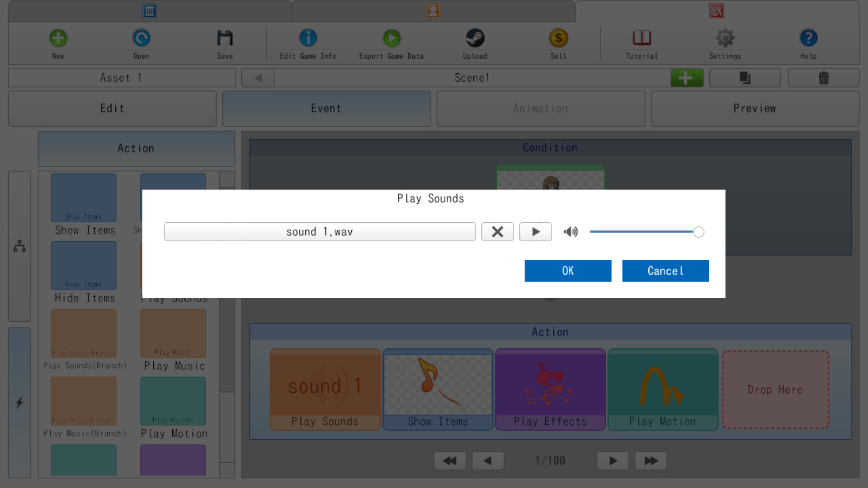Clear the sound 1.wav selection
Screen dimensions: 868x488
497,232
